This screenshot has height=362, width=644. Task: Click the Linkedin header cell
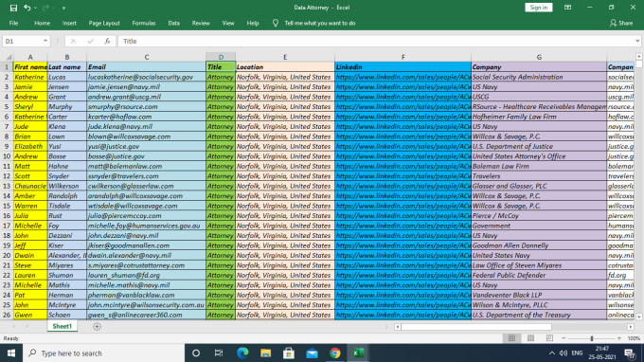(402, 67)
